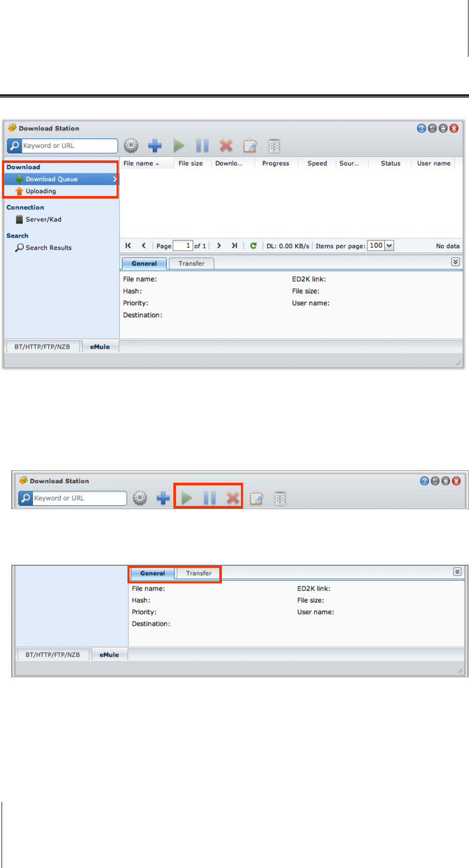Screen dimensions: 469x868
Task: Click clear trash icon in middle window
Action: point(280,498)
